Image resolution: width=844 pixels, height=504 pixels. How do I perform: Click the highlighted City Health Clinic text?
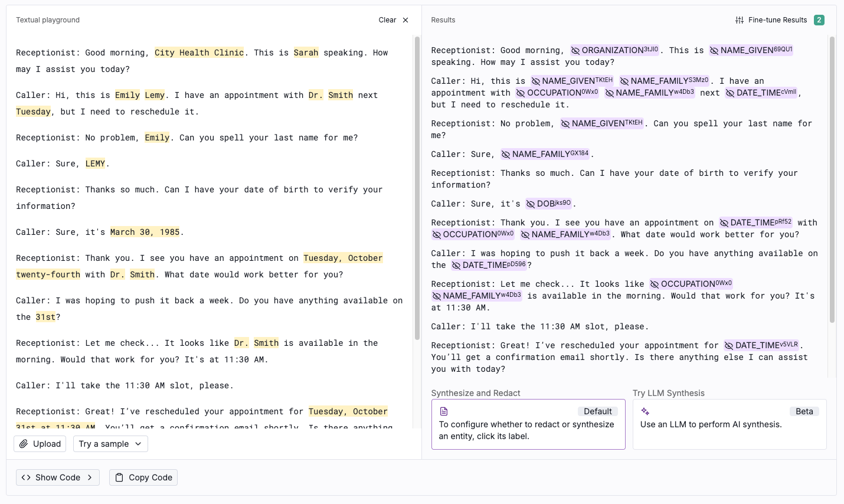[x=199, y=53]
